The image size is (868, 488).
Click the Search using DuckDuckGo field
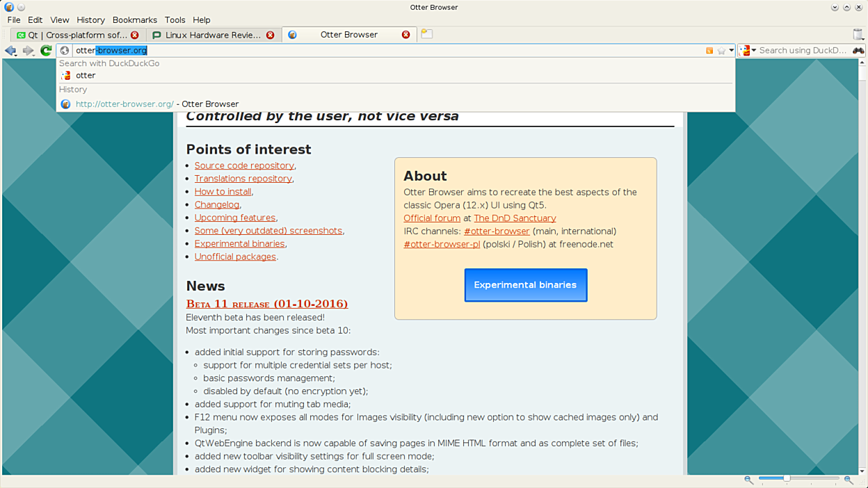(x=803, y=50)
